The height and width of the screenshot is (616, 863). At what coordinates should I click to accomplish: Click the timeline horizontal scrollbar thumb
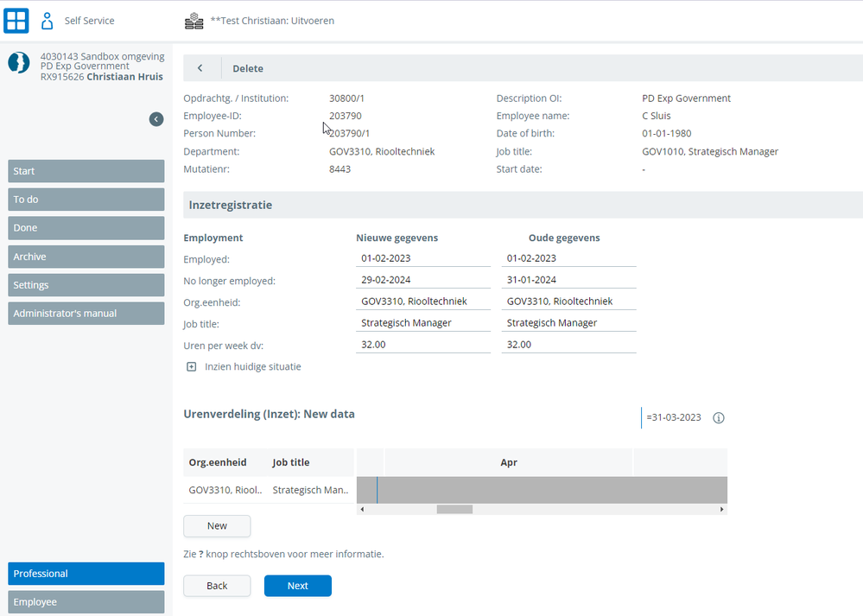point(454,509)
